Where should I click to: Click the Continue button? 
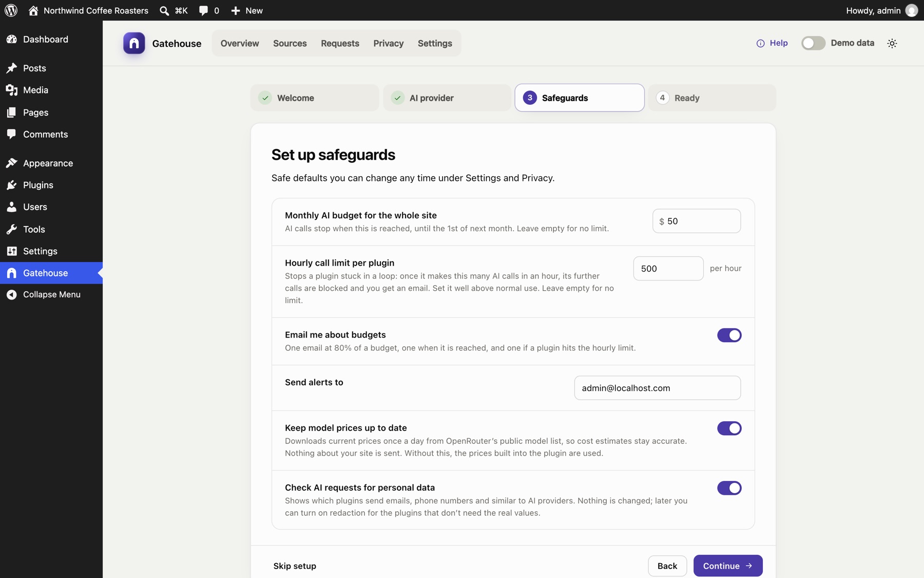tap(728, 566)
